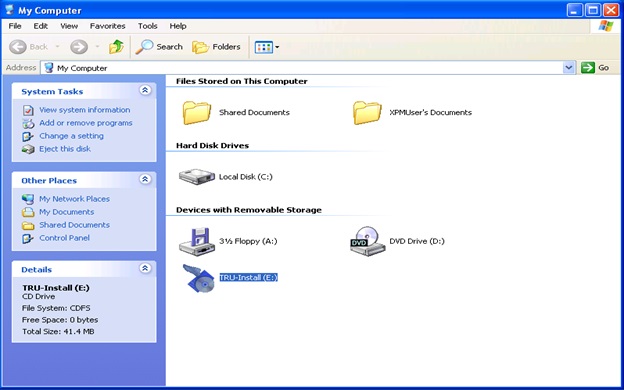Click the View system information icon
Viewport: 624px width, 390px height.
[28, 110]
